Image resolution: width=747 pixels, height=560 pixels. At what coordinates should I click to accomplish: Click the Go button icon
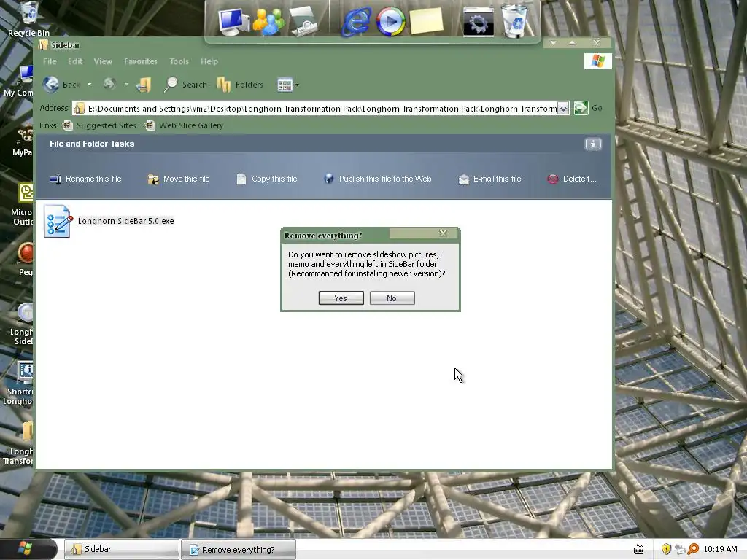coord(581,108)
